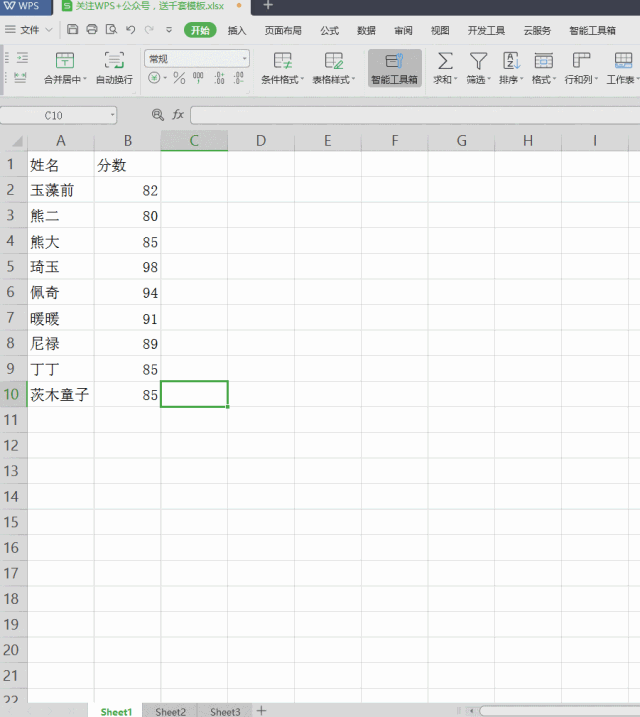The width and height of the screenshot is (640, 717).
Task: Click the save icon in quick access toolbar
Action: point(73,30)
